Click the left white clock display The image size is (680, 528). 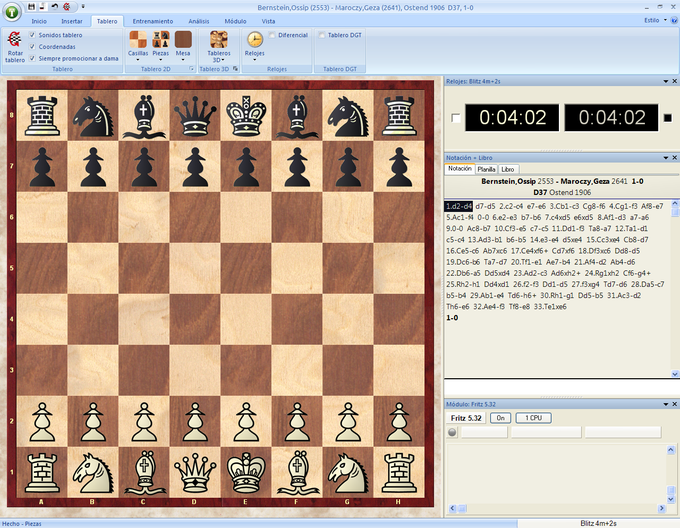[x=512, y=117]
